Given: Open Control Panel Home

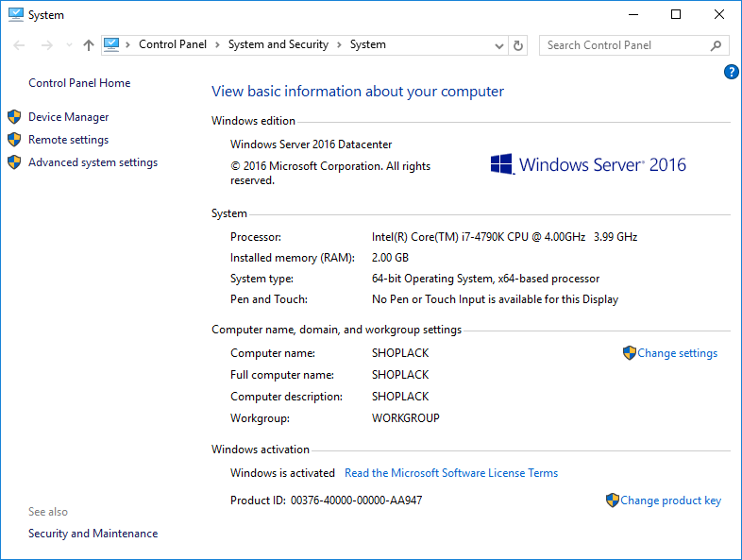Looking at the screenshot, I should (x=79, y=83).
